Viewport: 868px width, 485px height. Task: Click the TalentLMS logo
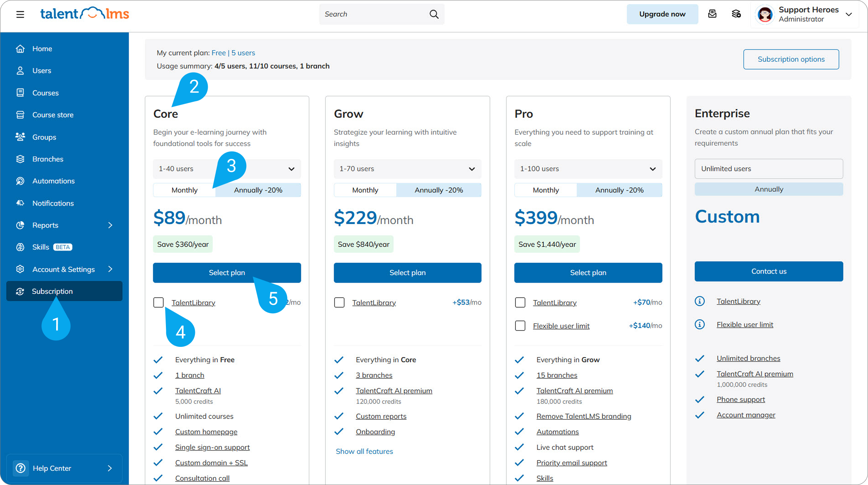(84, 14)
